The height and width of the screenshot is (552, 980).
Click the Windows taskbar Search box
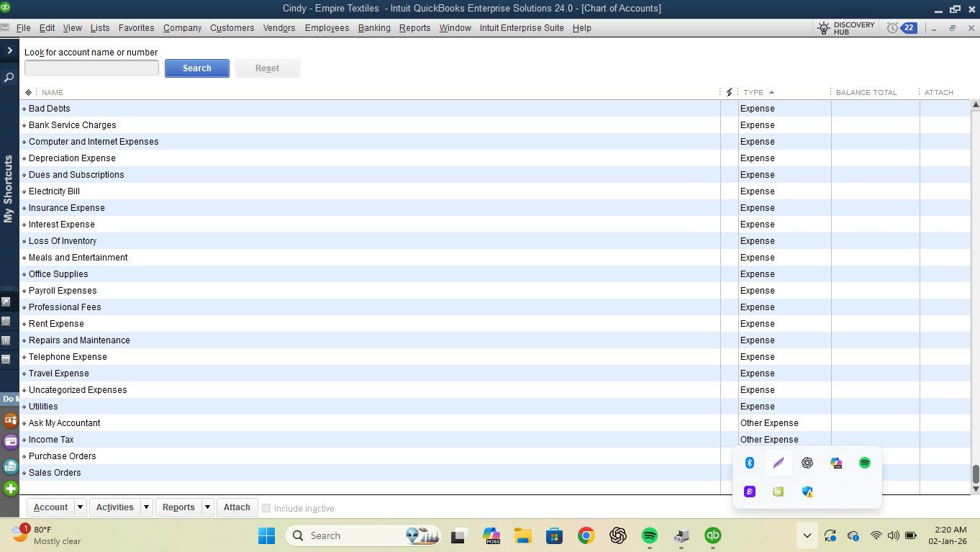coord(362,535)
